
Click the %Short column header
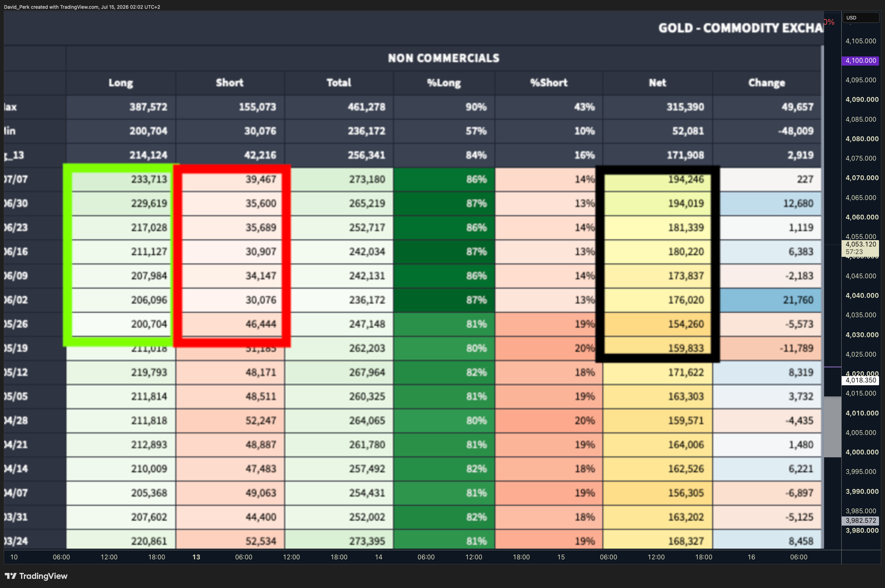(549, 83)
